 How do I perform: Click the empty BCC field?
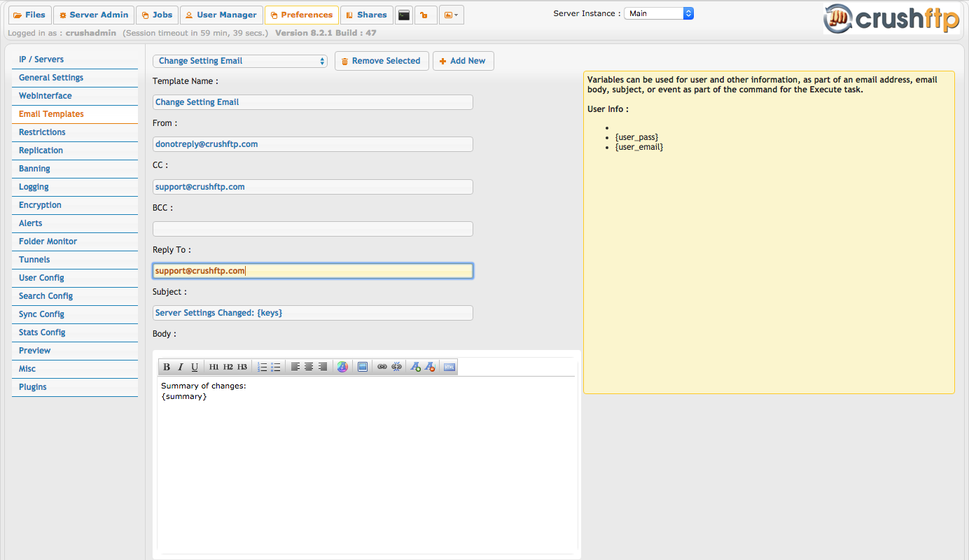[x=313, y=229]
